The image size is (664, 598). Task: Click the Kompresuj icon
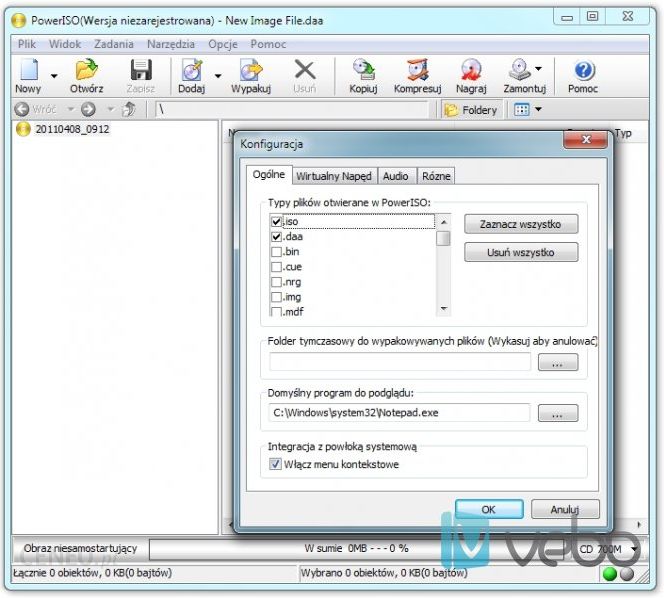coord(418,70)
